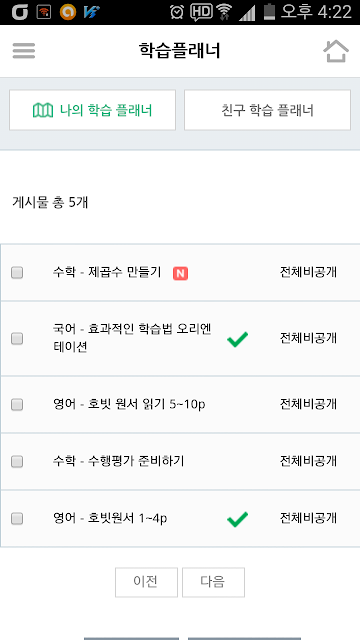This screenshot has width=360, height=640.
Task: Tap the Wi-Fi status bar icon
Action: tap(224, 12)
